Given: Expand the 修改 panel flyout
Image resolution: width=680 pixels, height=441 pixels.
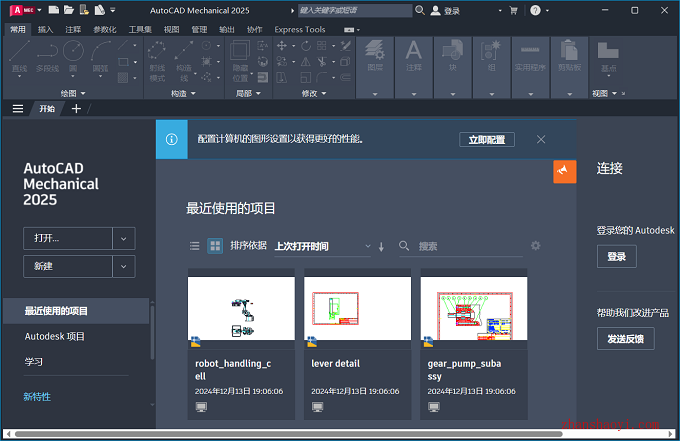Looking at the screenshot, I should [314, 93].
